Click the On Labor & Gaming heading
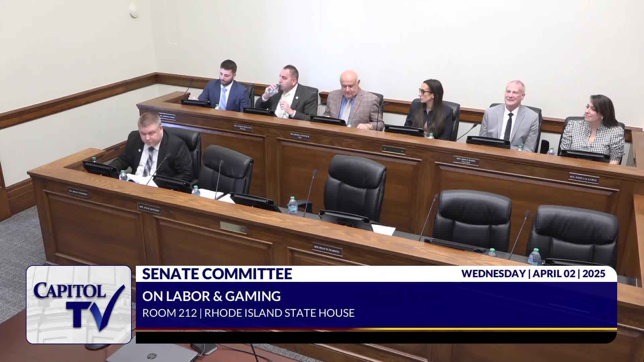The height and width of the screenshot is (362, 644). pos(211,296)
